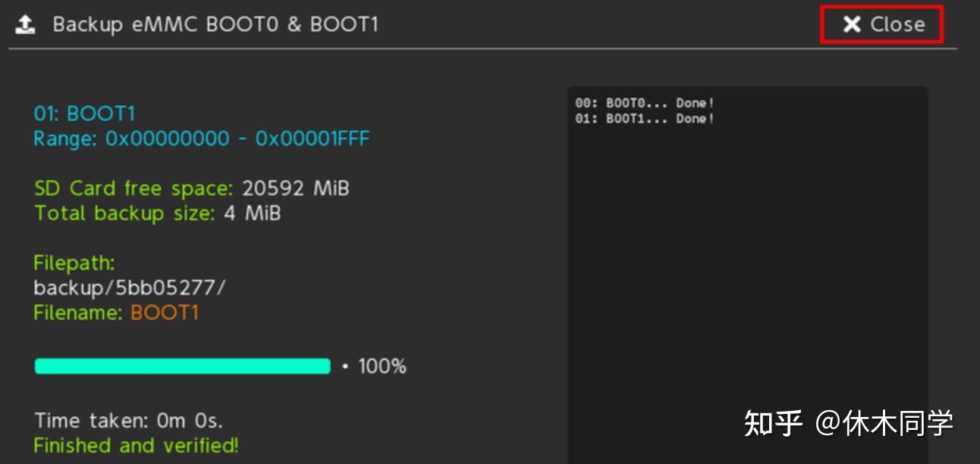Click the Close button
The image size is (980, 464).
(882, 24)
